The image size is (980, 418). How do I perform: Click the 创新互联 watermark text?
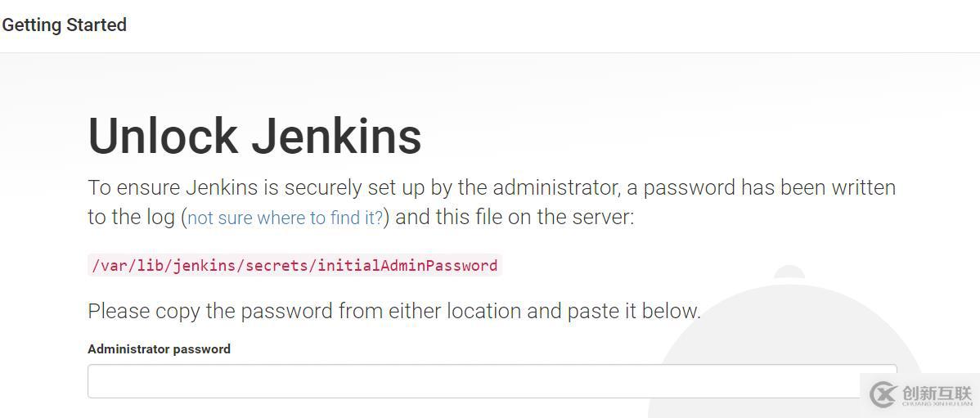pos(937,389)
